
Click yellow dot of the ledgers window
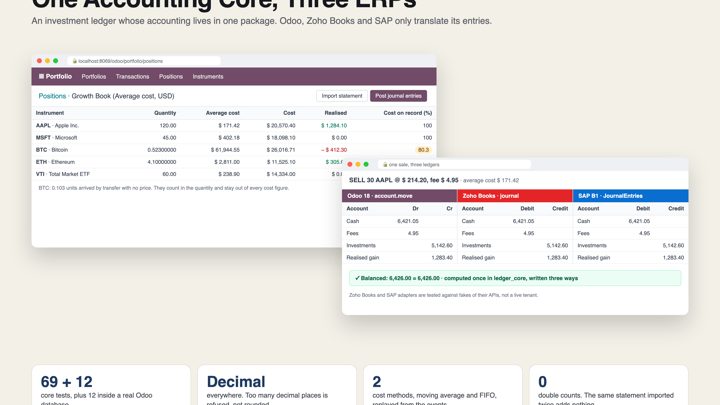[x=358, y=164]
